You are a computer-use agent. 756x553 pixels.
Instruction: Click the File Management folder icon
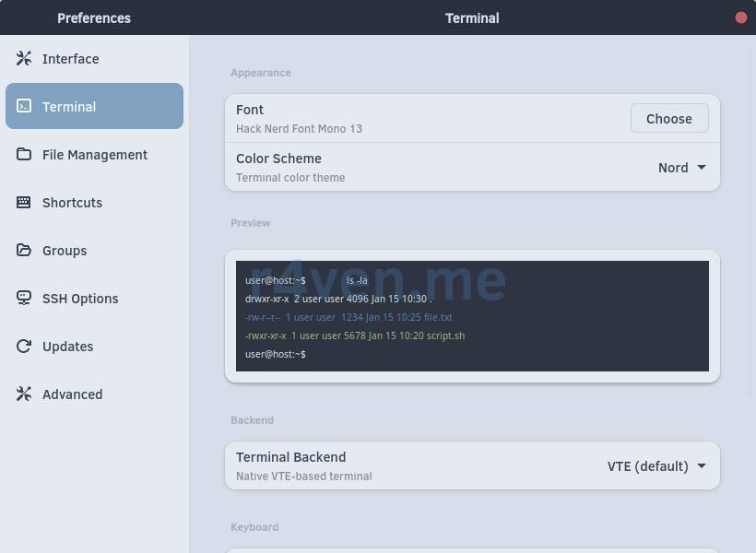click(x=24, y=155)
